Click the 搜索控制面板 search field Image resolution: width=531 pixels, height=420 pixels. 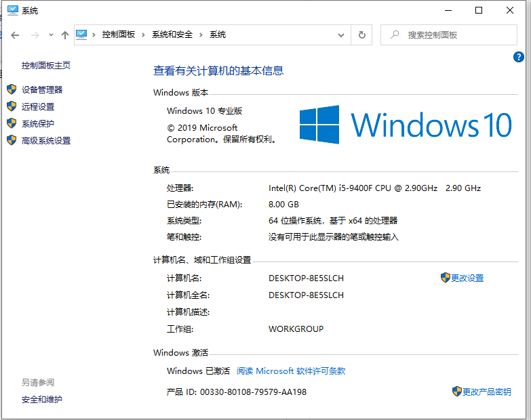coord(449,35)
